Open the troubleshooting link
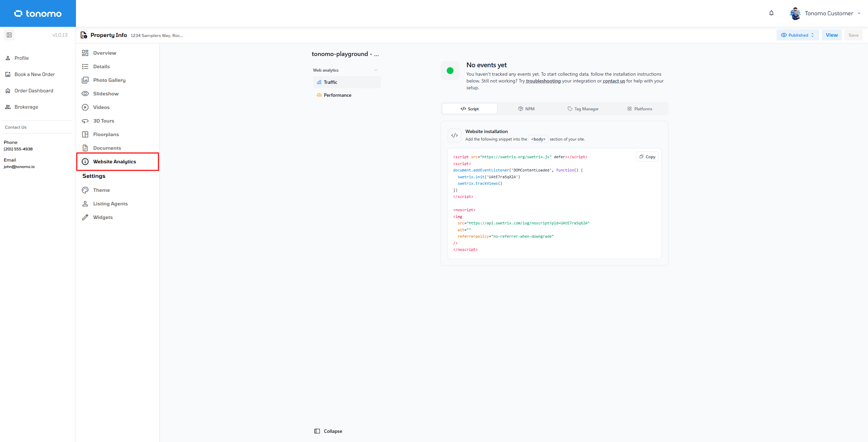The height and width of the screenshot is (442, 868). pos(543,81)
